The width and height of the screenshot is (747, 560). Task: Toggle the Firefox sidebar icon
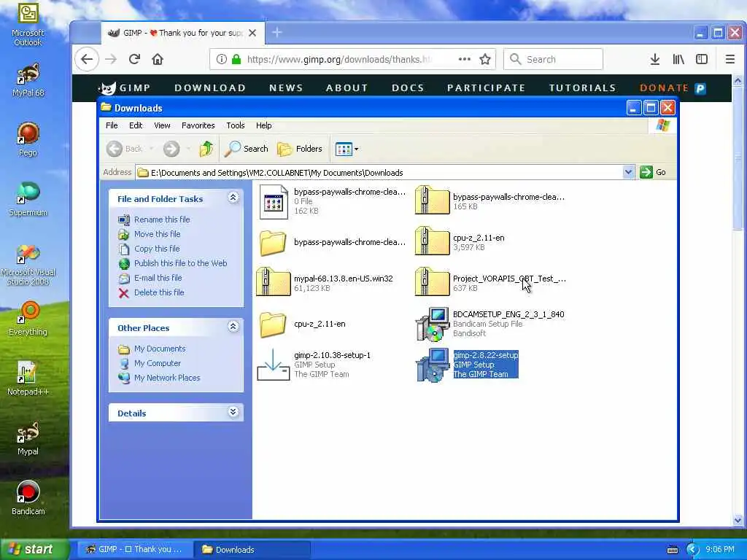[702, 59]
